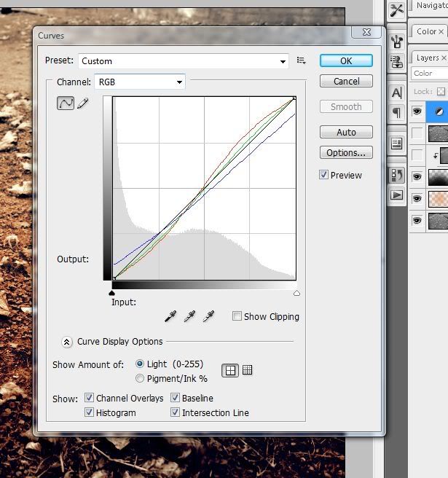This screenshot has height=478, width=448.
Task: Click the selected adjustment layer thumbnail
Action: [x=438, y=111]
